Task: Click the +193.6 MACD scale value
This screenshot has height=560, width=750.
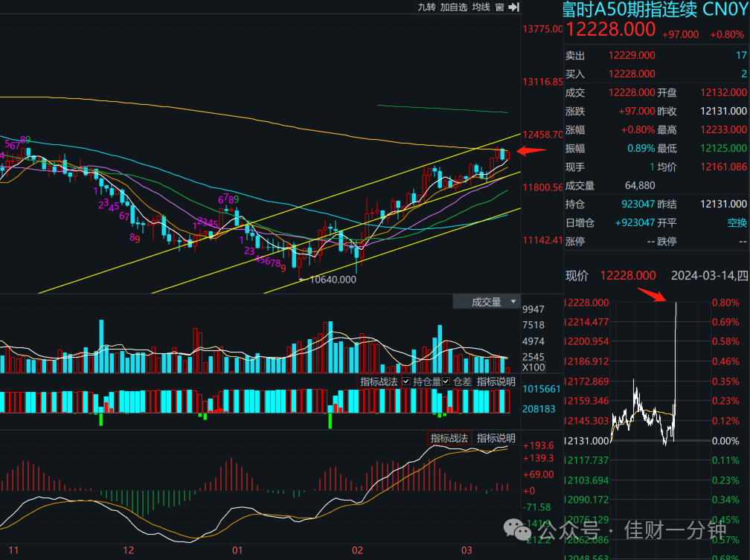Action: [538, 445]
